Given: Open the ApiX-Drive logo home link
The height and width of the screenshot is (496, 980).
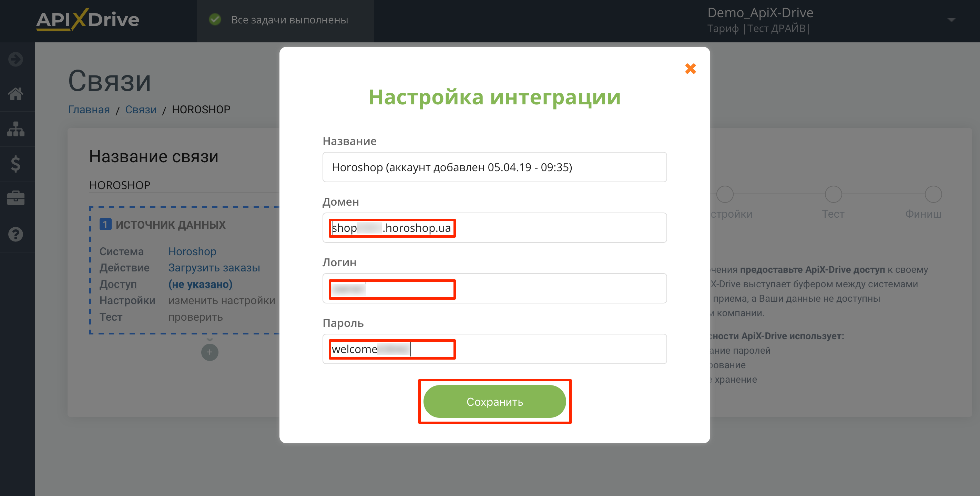Looking at the screenshot, I should click(88, 19).
